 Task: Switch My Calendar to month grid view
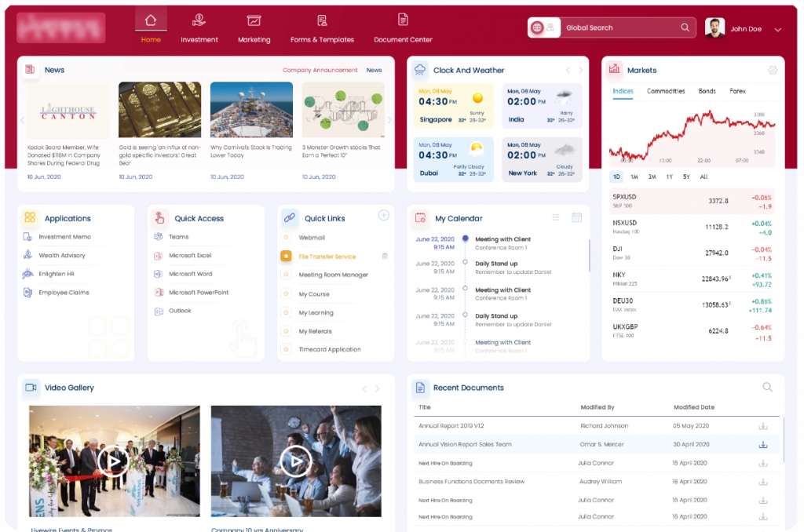pyautogui.click(x=576, y=217)
